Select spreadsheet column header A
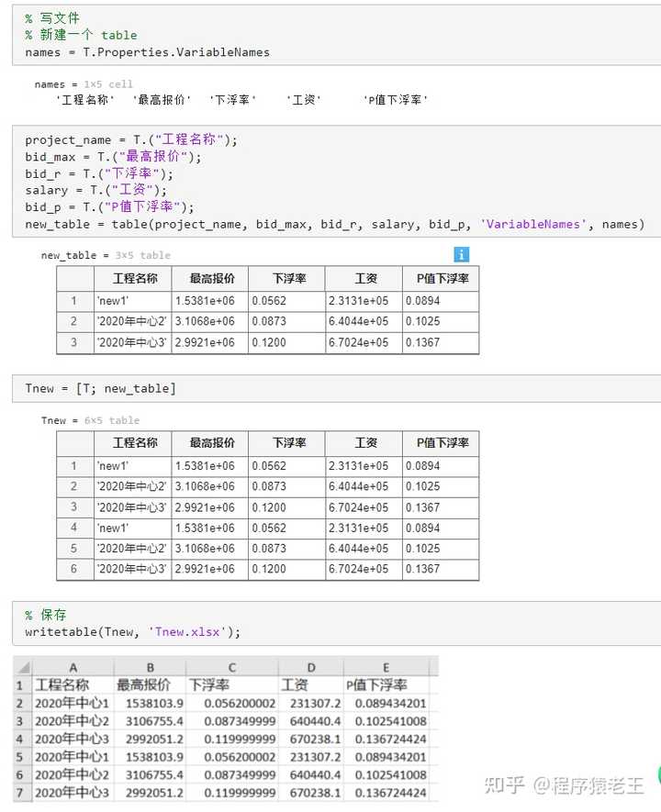 click(73, 668)
